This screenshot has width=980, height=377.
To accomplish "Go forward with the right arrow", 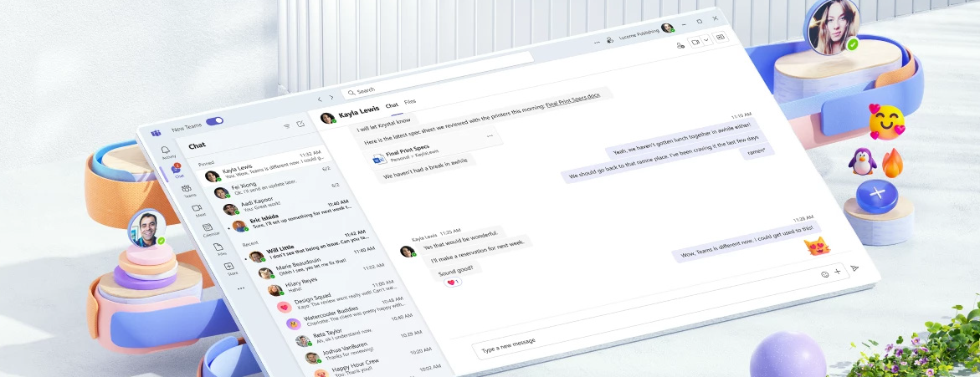I will [331, 97].
